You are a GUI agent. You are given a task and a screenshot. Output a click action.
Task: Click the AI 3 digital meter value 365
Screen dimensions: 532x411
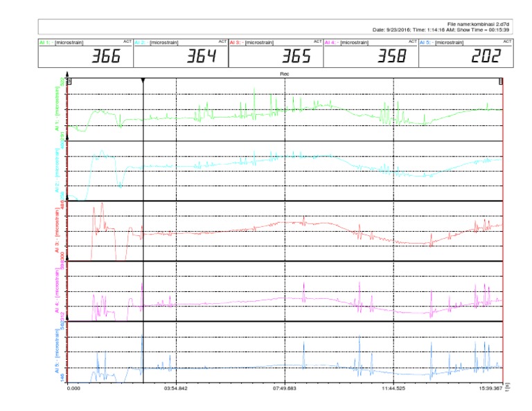click(x=296, y=56)
